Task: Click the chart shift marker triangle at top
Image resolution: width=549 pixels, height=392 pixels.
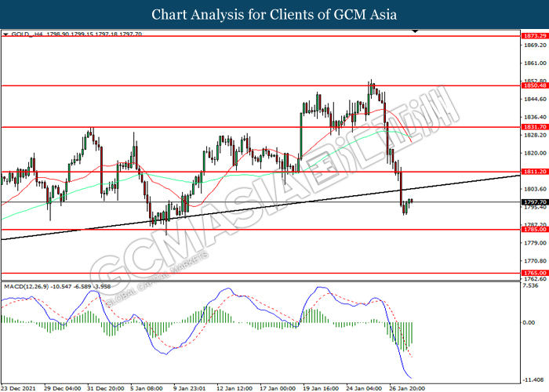Action: click(415, 31)
